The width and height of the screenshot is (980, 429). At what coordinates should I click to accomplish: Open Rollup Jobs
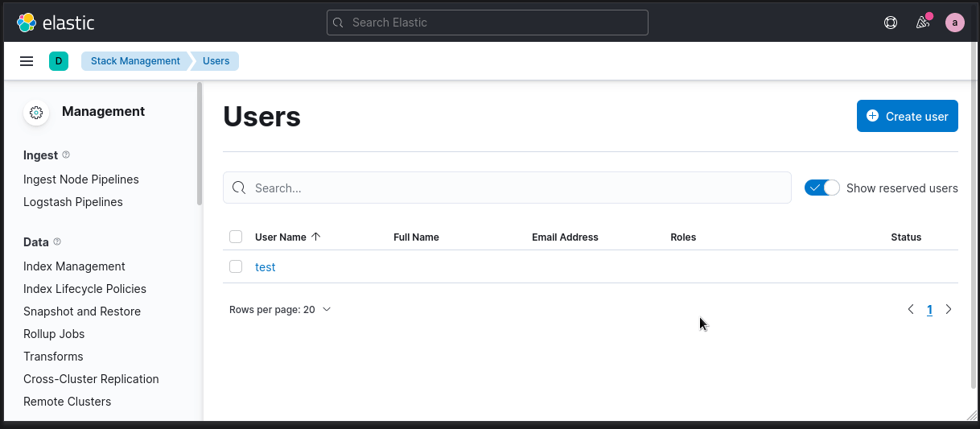coord(54,334)
